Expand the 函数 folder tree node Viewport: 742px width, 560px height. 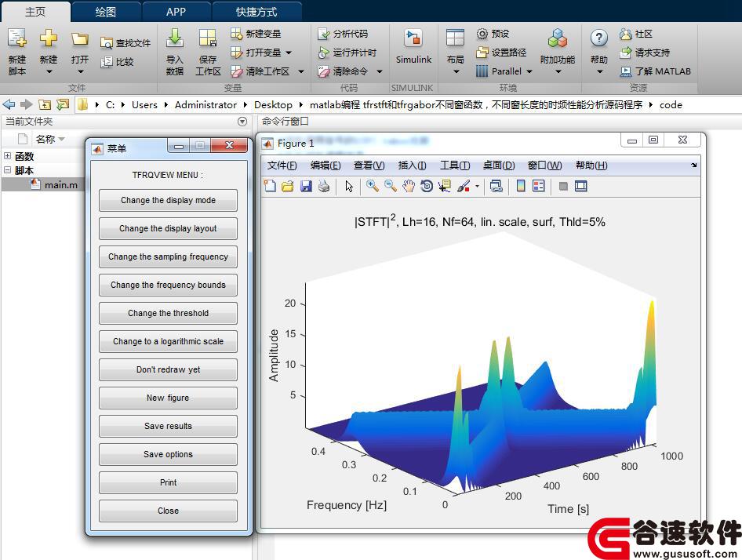pos(8,156)
